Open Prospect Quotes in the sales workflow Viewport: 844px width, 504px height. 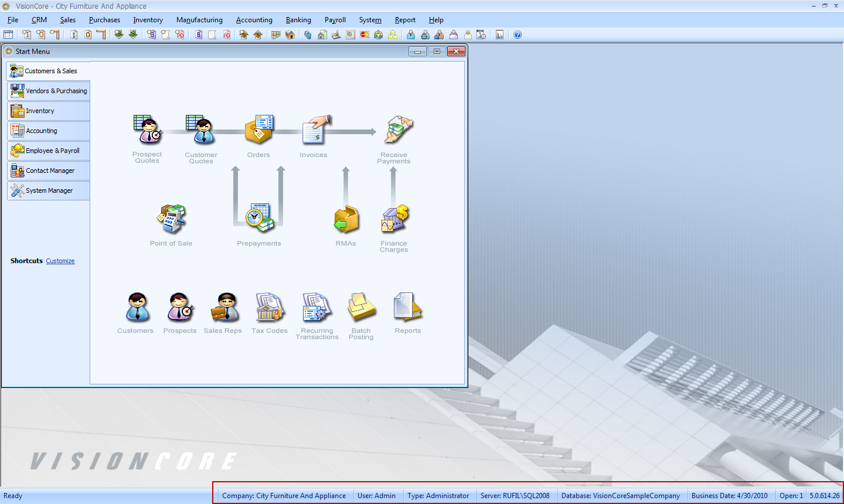[x=147, y=130]
